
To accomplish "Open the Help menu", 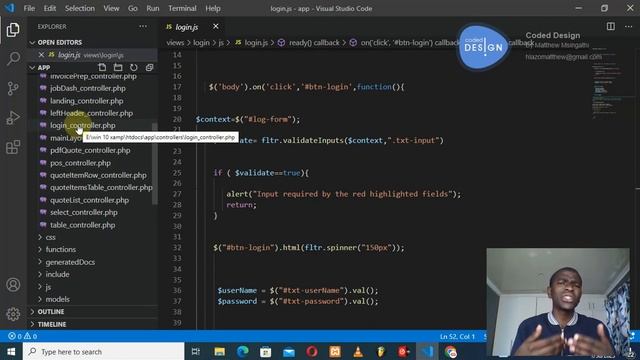I will 213,8.
